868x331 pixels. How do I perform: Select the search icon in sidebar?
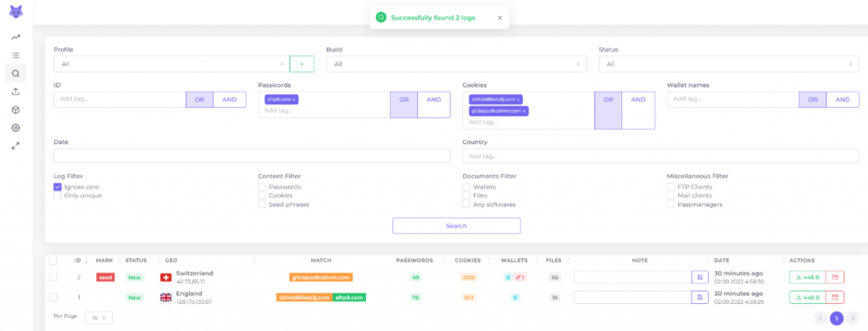point(15,73)
